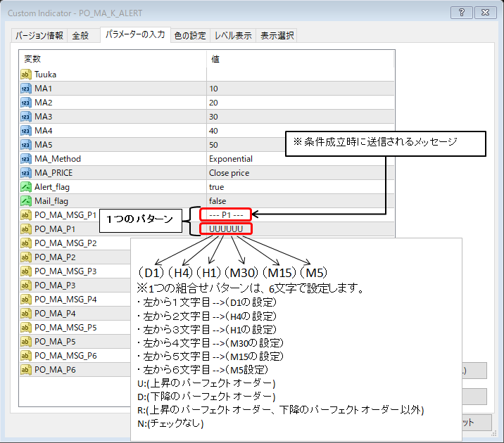Click the integer icon beside MA4
Image resolution: width=504 pixels, height=443 pixels.
26,131
